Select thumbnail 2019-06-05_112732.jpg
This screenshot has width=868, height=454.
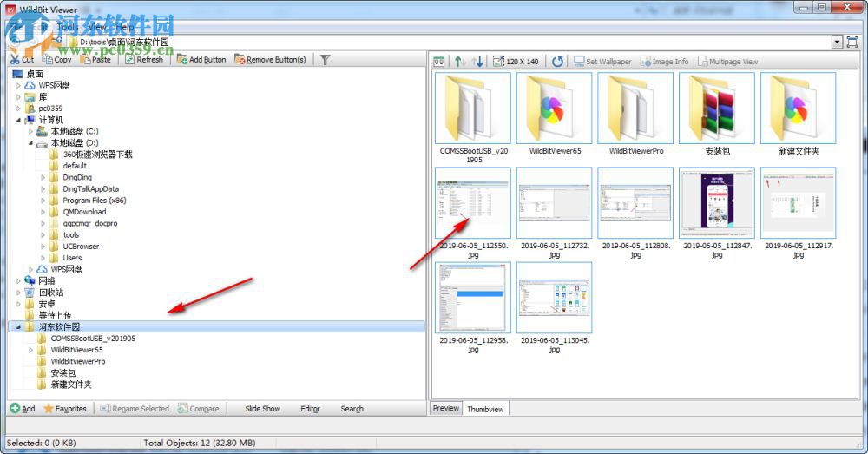coord(554,203)
